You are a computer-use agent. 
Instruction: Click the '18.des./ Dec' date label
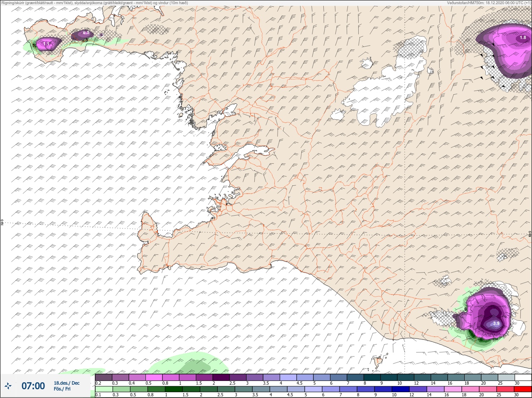pyautogui.click(x=66, y=383)
